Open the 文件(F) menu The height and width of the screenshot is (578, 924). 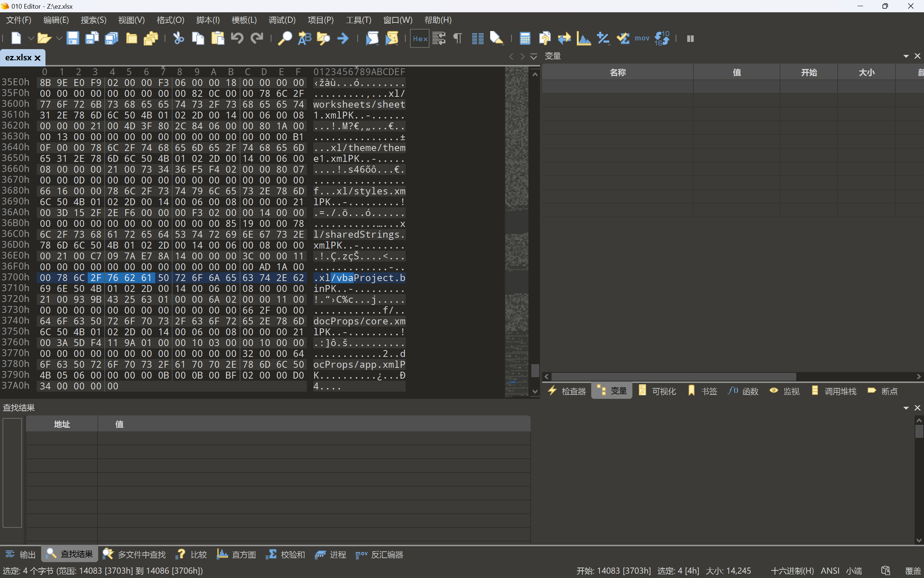coord(18,20)
